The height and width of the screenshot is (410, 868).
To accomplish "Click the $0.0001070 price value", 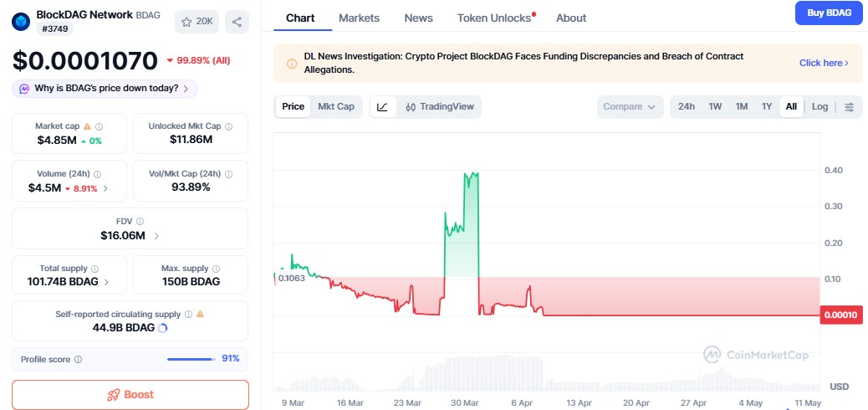I will coord(85,60).
